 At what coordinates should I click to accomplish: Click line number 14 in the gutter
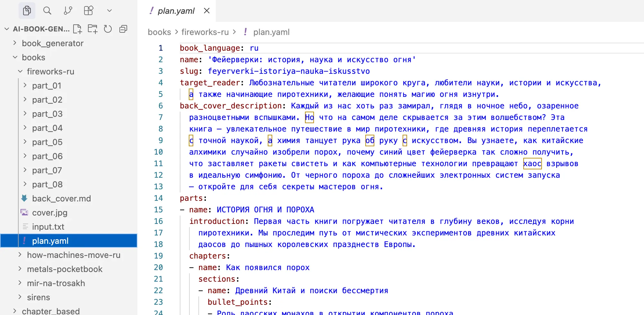(x=158, y=198)
